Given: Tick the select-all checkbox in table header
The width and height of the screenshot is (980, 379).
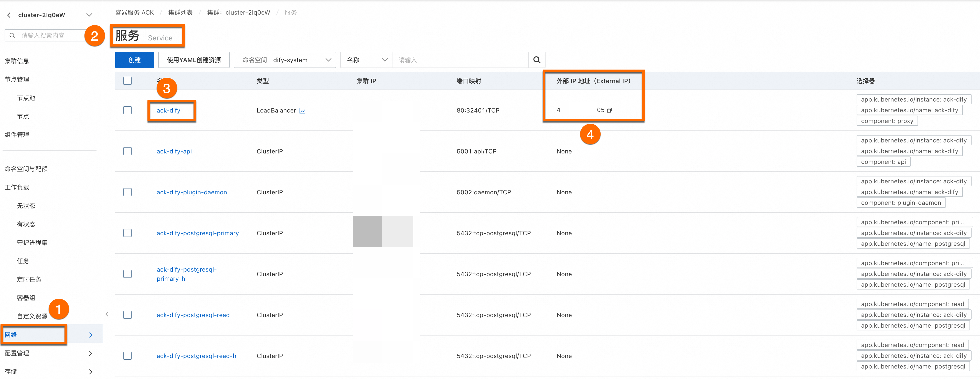Looking at the screenshot, I should pyautogui.click(x=127, y=81).
